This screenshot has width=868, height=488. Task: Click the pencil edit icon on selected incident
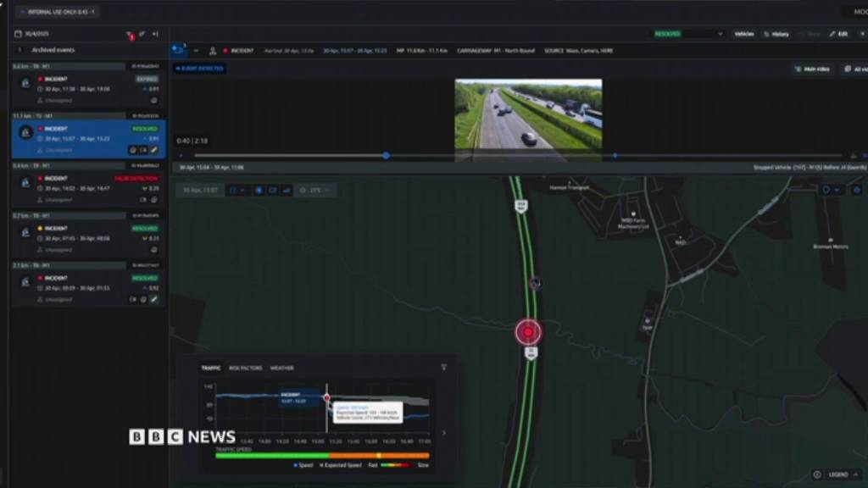tap(154, 150)
